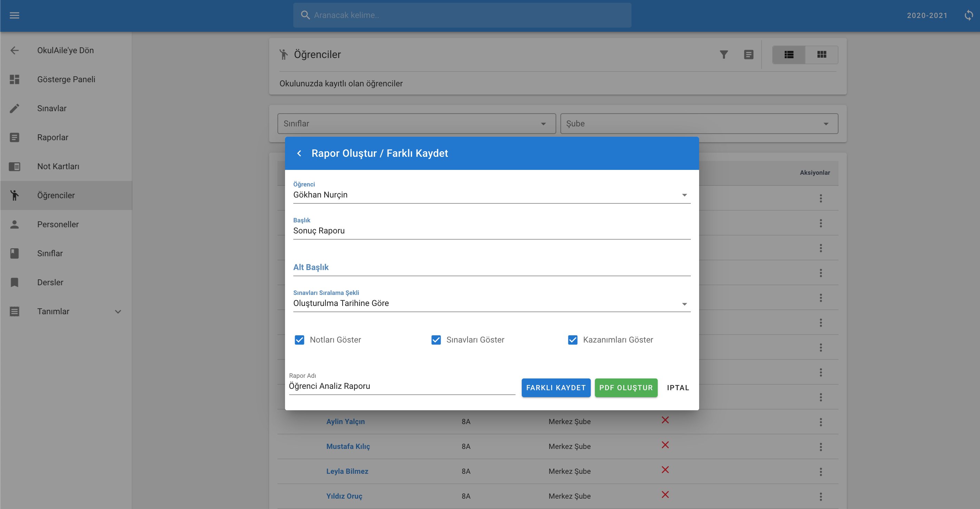Click the Raporlar document icon
The height and width of the screenshot is (509, 980).
click(x=14, y=137)
